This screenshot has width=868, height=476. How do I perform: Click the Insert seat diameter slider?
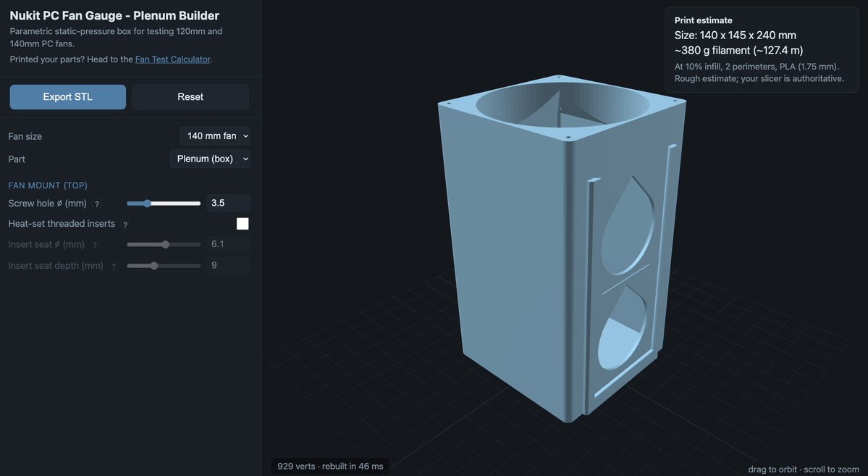coord(164,244)
